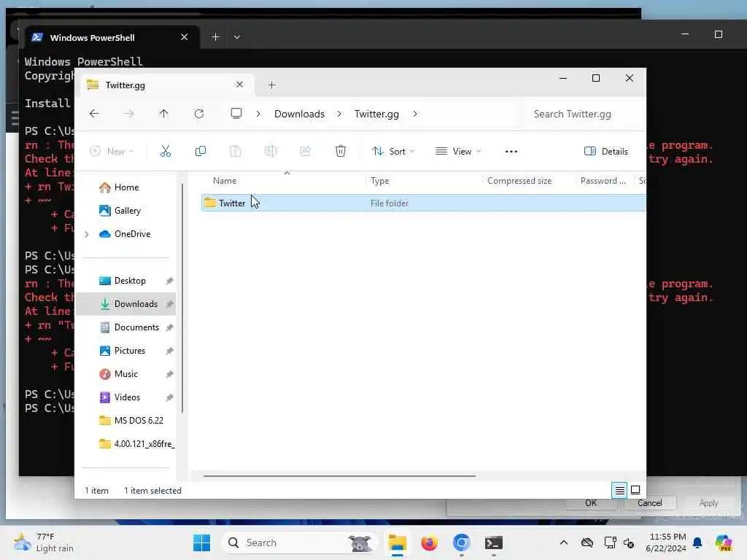
Task: Click the forward navigation arrow
Action: pos(128,113)
